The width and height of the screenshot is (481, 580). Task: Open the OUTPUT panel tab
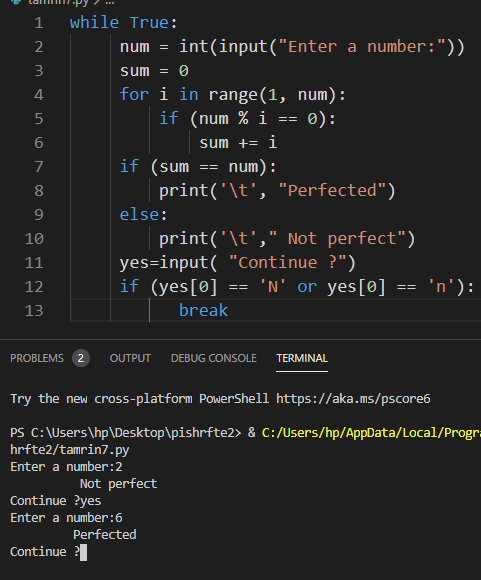point(130,358)
